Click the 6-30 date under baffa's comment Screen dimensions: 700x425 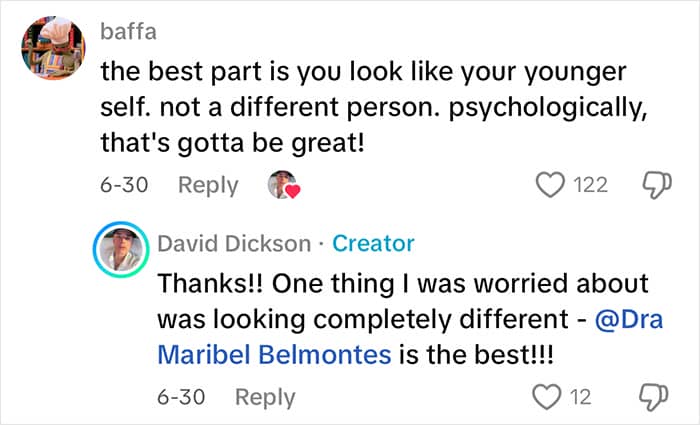pyautogui.click(x=125, y=185)
